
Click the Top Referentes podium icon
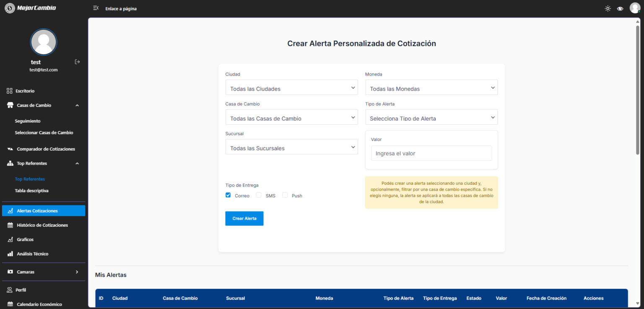pyautogui.click(x=10, y=163)
